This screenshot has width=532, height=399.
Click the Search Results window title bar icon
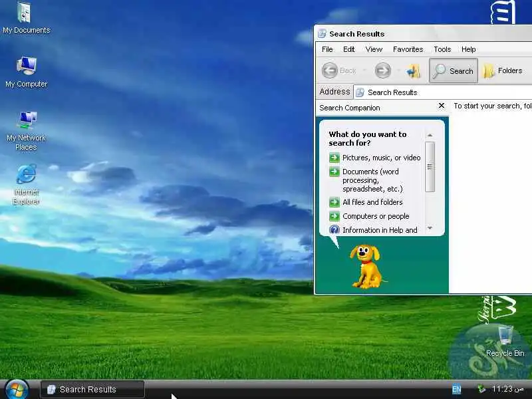click(322, 34)
